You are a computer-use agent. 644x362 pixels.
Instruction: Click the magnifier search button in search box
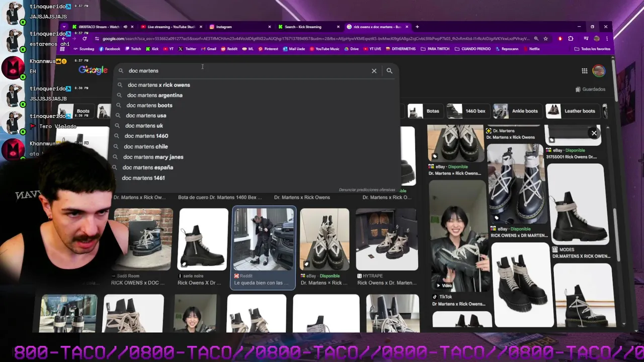(x=389, y=71)
